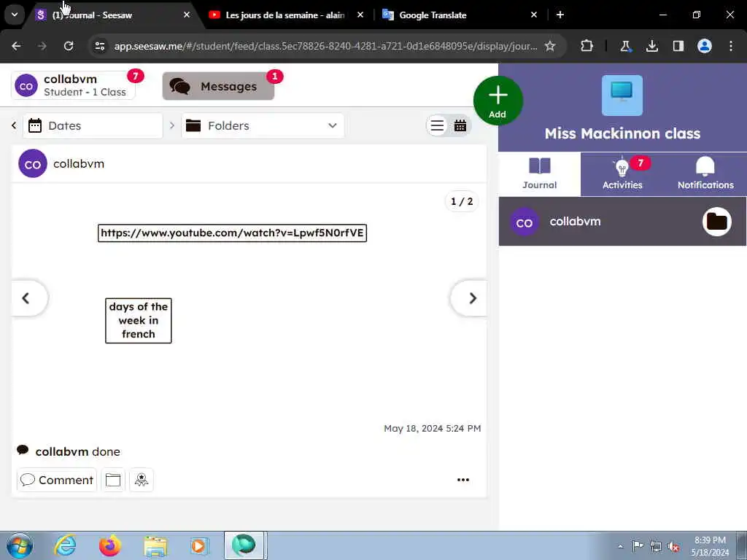Open Windows Explorer from taskbar

pyautogui.click(x=155, y=546)
